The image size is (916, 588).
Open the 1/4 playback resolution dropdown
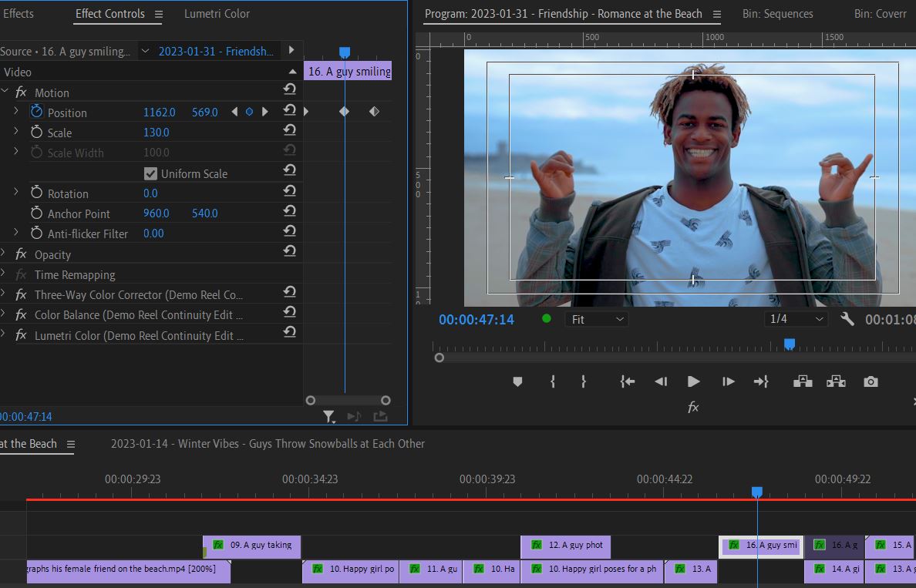(796, 319)
